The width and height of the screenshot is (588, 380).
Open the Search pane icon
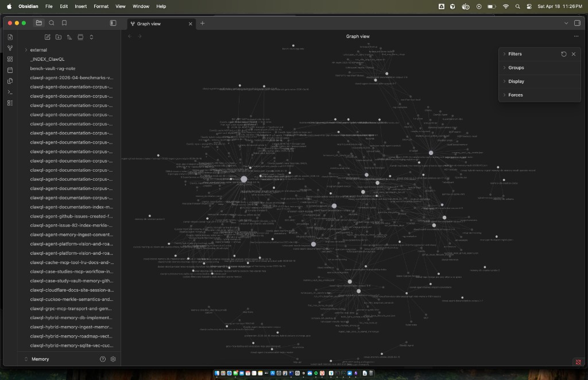point(52,23)
